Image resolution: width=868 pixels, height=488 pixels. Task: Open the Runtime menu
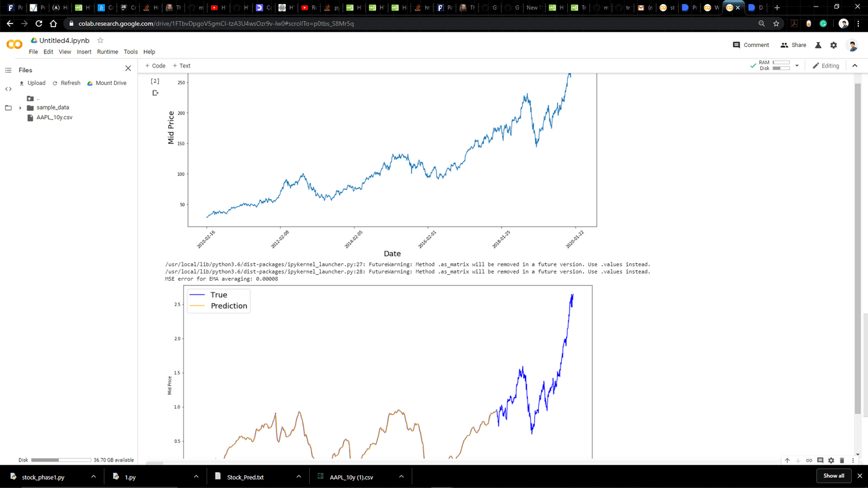[x=107, y=52]
